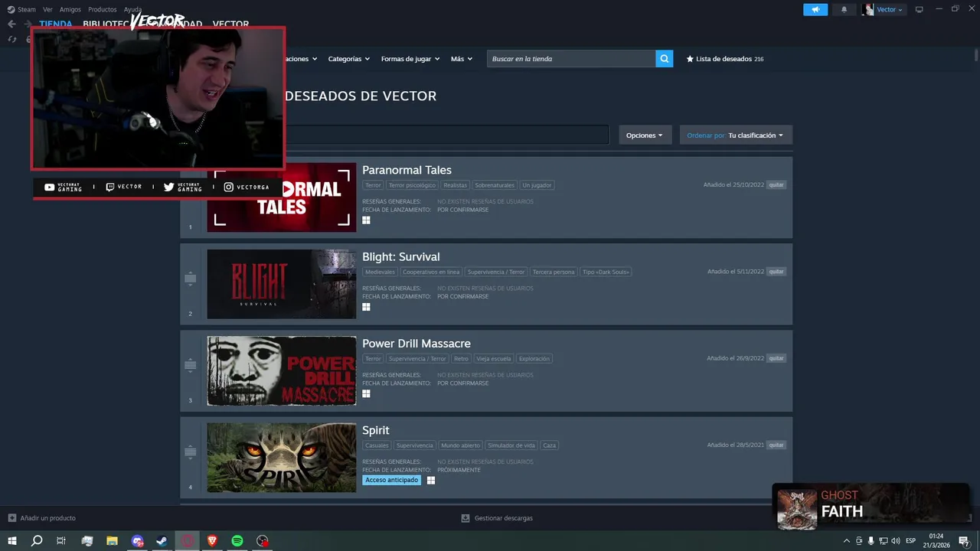Open File Explorer from the taskbar

[112, 541]
